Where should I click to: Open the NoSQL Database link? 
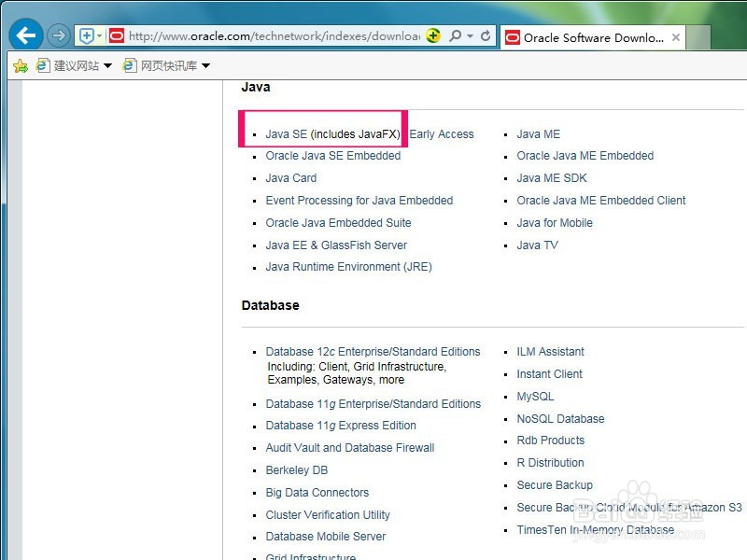click(x=561, y=418)
